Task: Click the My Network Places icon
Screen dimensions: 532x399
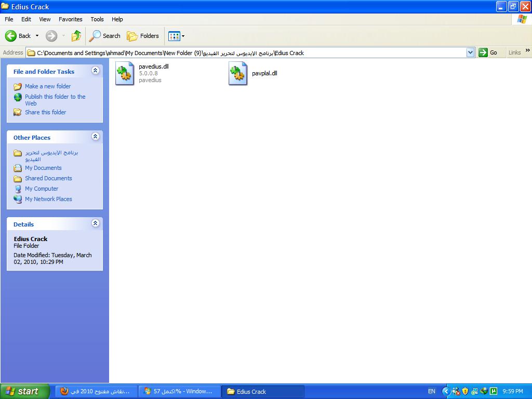Action: tap(18, 199)
